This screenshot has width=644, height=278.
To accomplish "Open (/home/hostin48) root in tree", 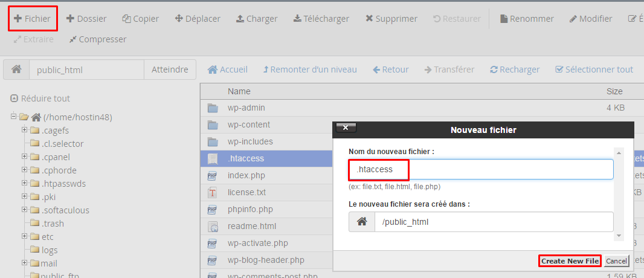I will [x=77, y=117].
